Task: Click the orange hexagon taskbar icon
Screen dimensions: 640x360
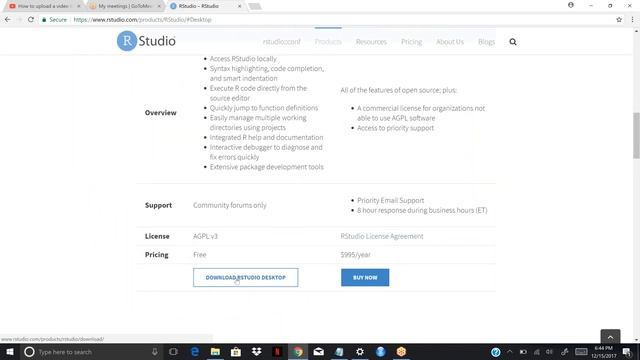Action: [x=401, y=352]
